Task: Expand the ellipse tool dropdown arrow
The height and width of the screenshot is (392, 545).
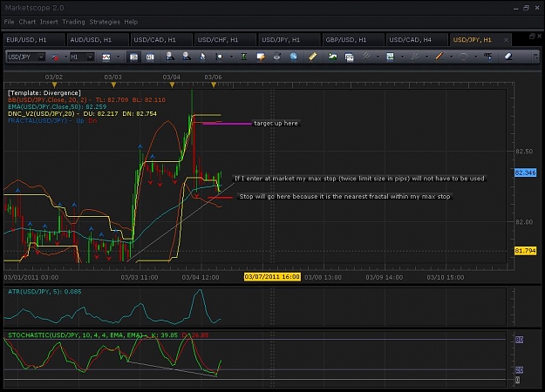Action: (475, 57)
